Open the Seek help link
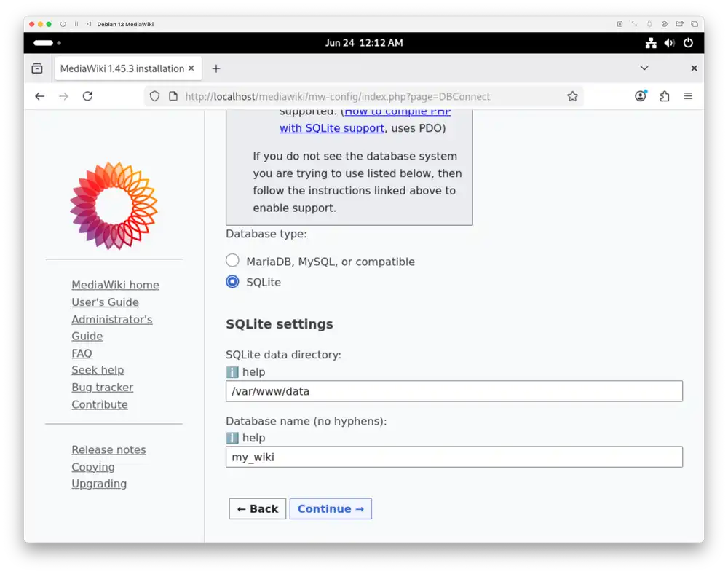This screenshot has width=728, height=574. [98, 370]
